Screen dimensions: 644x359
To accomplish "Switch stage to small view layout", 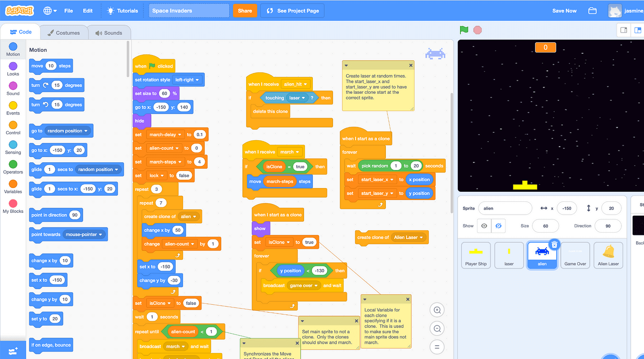I will click(623, 29).
